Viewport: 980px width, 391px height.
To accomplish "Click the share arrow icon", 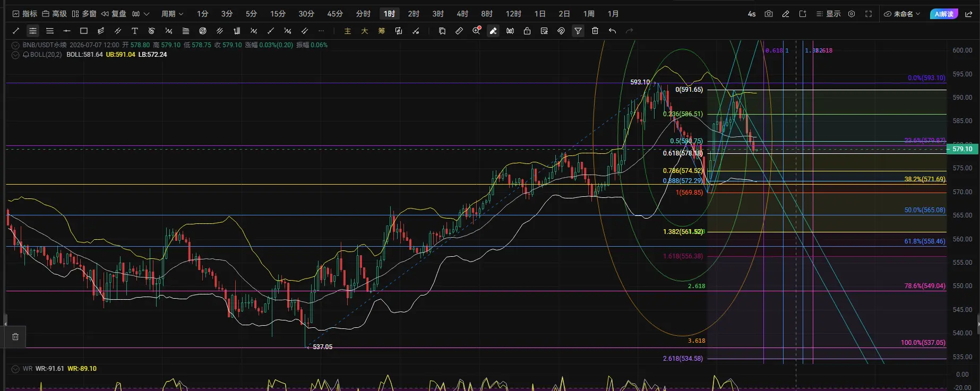I will 969,14.
